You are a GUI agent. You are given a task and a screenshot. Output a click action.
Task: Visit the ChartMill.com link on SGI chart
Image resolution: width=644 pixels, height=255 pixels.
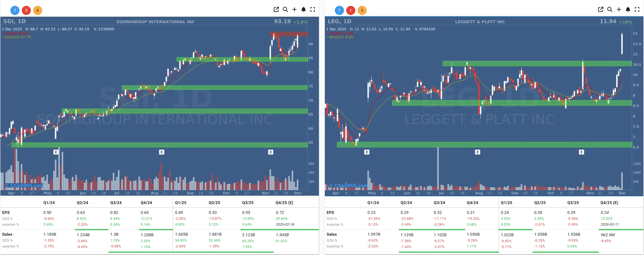coord(24,185)
